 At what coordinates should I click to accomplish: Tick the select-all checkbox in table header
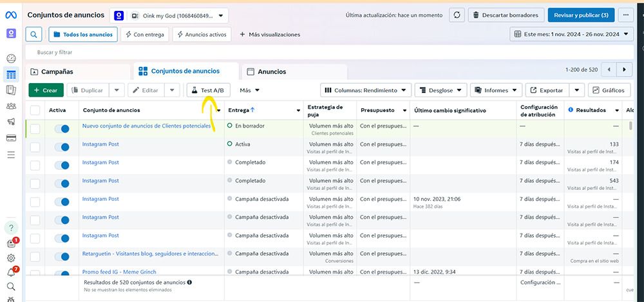click(35, 110)
